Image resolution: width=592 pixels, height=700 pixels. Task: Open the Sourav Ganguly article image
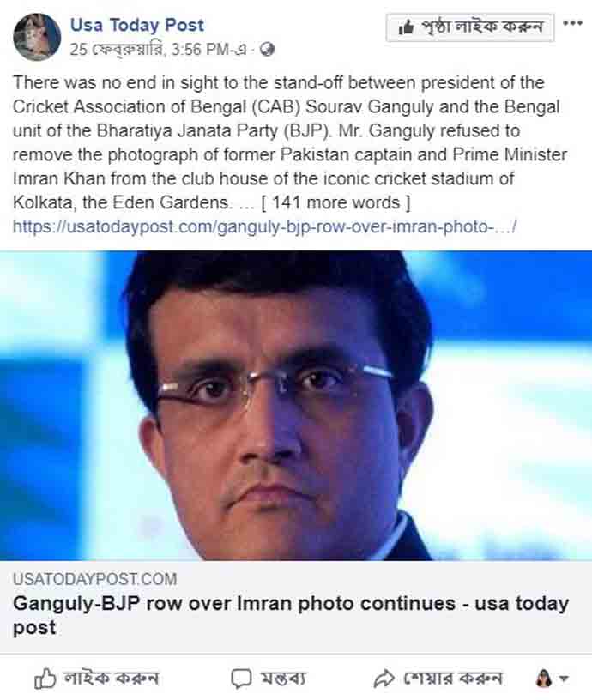(x=296, y=406)
